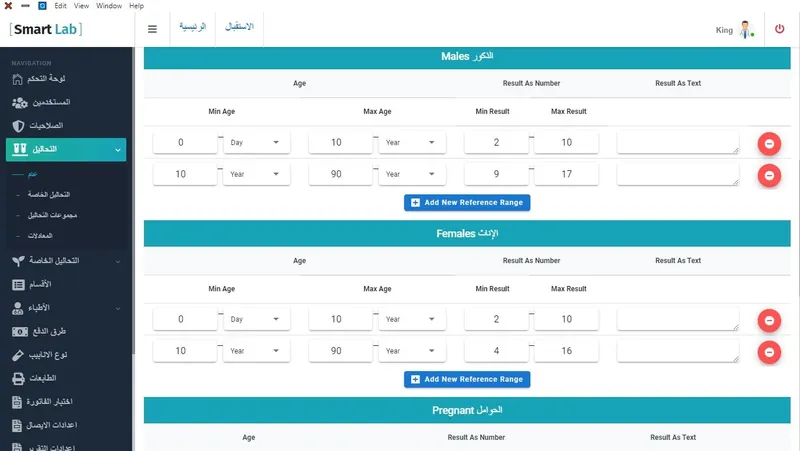Select the Min Result field showing 9
The width and height of the screenshot is (800, 451).
pyautogui.click(x=496, y=174)
